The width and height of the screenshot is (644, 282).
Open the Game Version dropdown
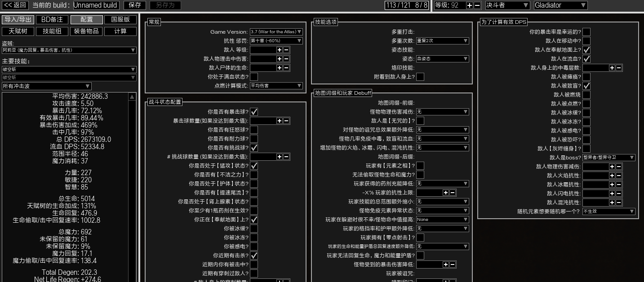point(276,32)
